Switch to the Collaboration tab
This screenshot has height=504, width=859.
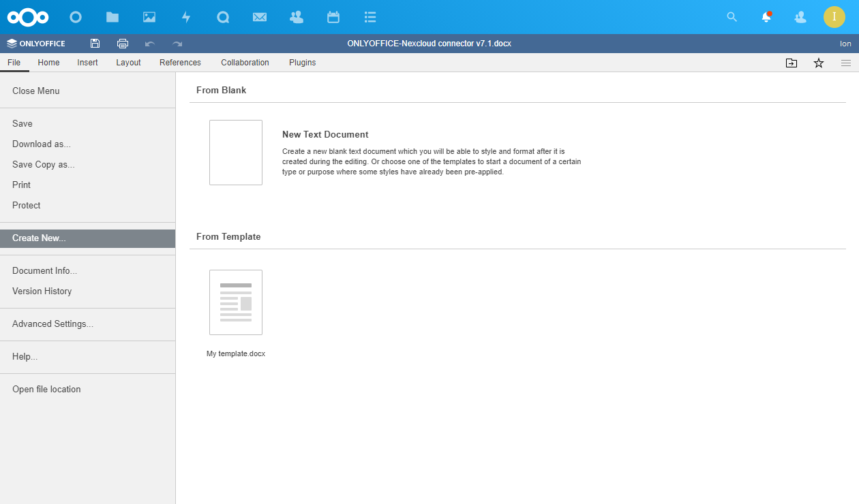(x=245, y=63)
